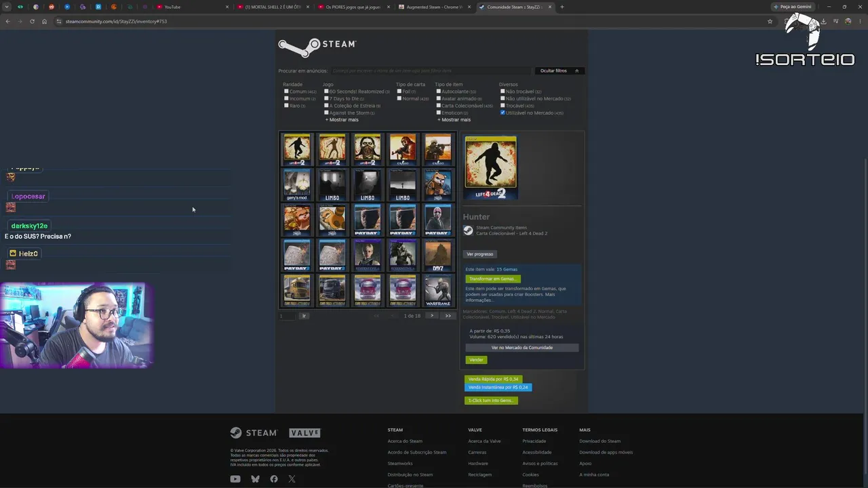Open the Apoio footer link
Screen dimensions: 868x488
pyautogui.click(x=585, y=464)
